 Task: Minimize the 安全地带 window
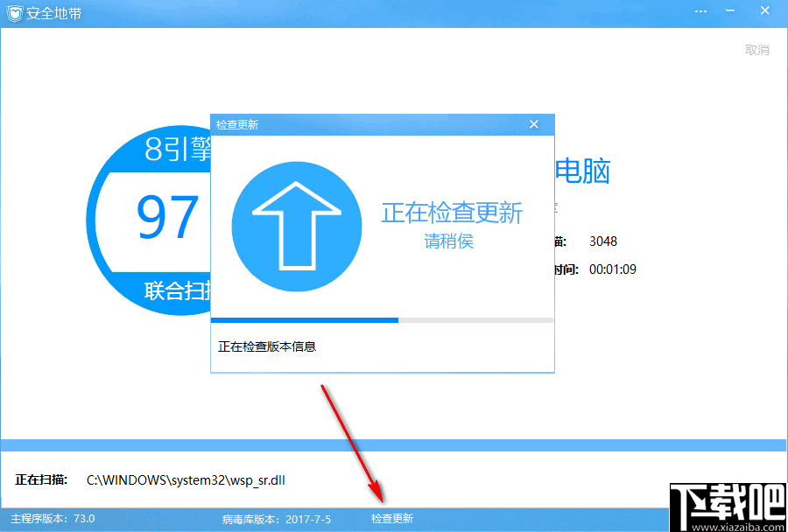point(732,10)
